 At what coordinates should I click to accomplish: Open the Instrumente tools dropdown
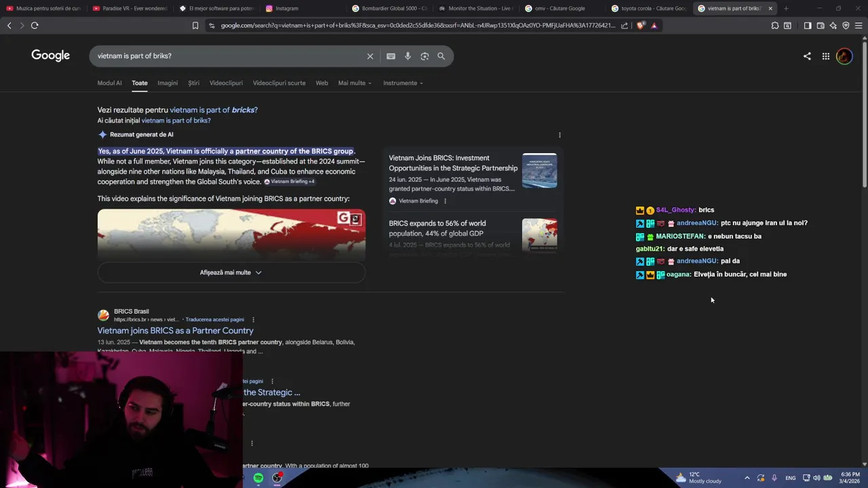(403, 83)
